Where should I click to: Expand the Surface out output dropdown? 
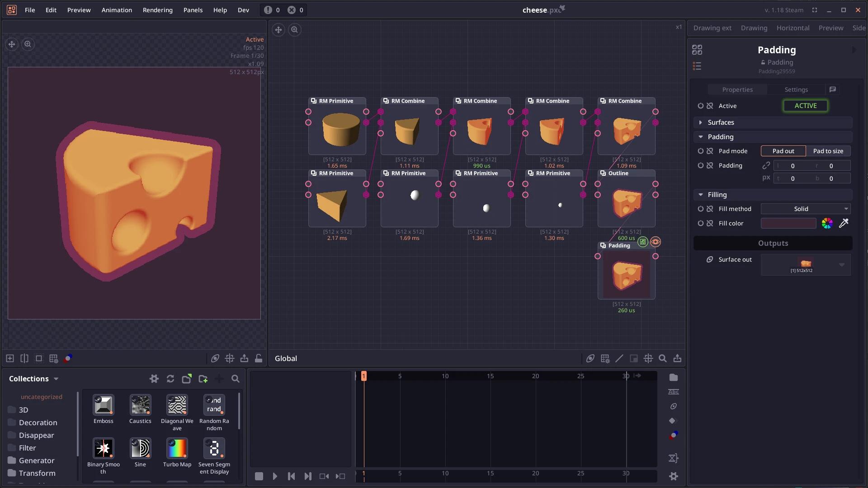(841, 265)
